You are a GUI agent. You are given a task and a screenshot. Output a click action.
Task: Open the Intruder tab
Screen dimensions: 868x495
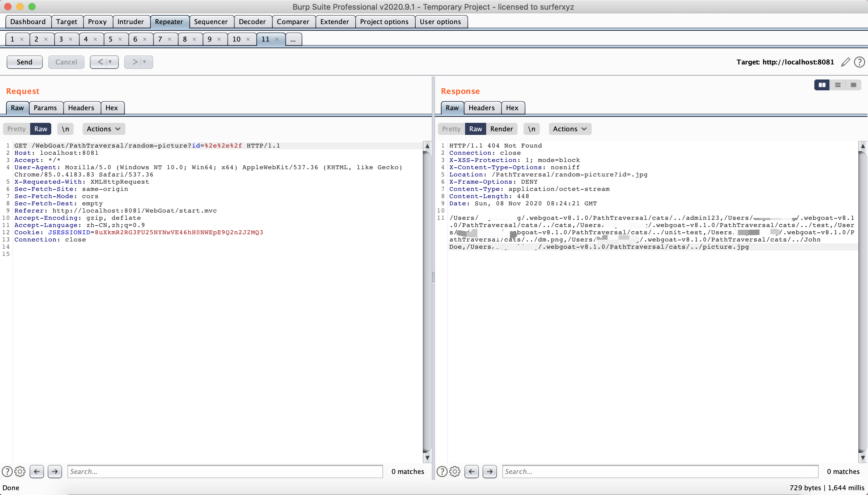coord(131,22)
